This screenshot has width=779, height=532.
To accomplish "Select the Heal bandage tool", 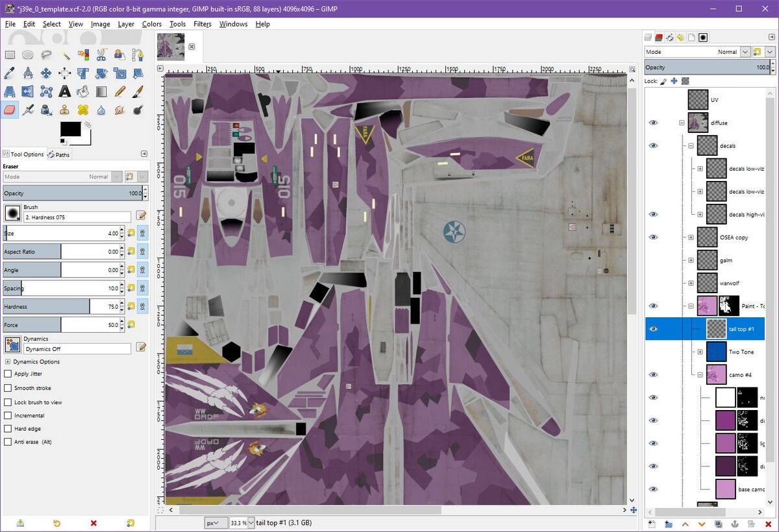I will (x=83, y=110).
